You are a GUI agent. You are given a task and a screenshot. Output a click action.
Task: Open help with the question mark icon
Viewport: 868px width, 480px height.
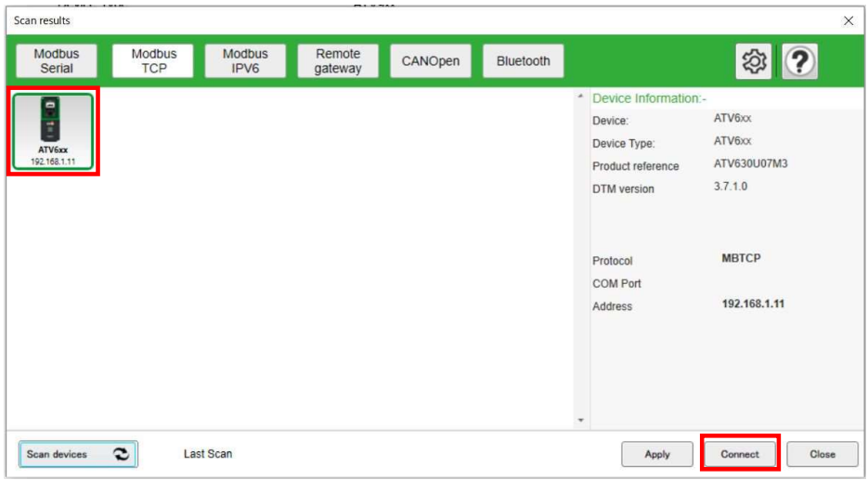[799, 61]
